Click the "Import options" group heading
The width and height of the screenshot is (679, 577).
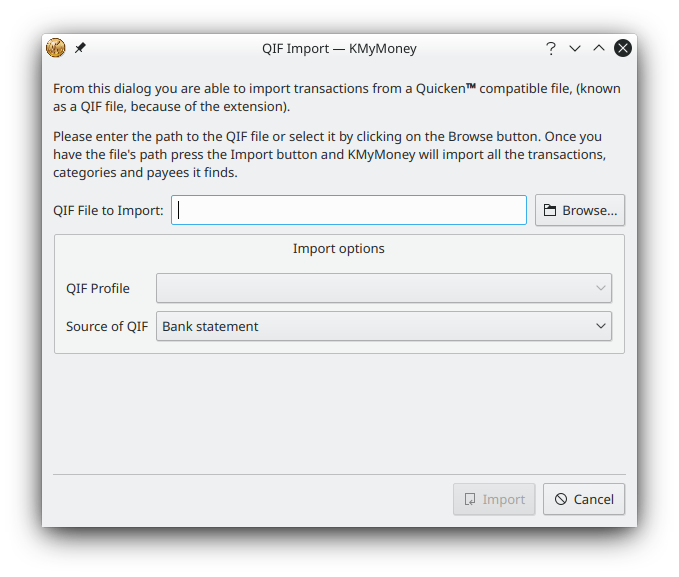pyautogui.click(x=338, y=248)
